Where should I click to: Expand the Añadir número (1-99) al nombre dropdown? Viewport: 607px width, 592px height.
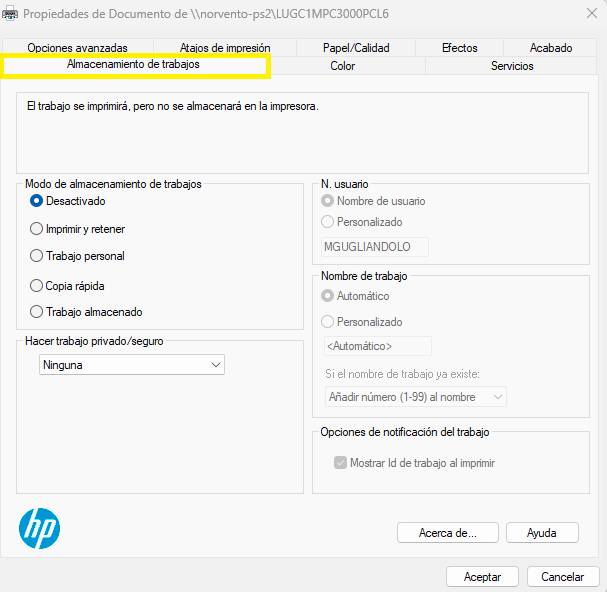416,396
